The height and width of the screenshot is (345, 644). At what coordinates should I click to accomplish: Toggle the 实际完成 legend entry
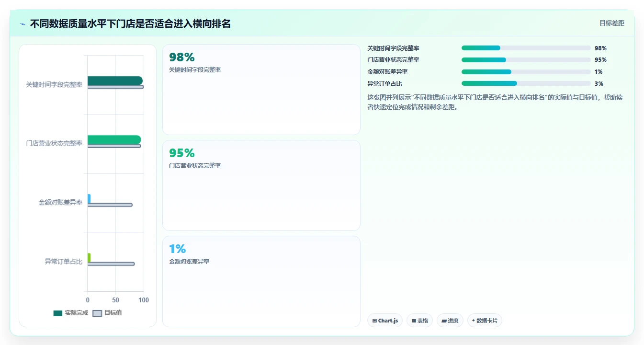(x=71, y=313)
